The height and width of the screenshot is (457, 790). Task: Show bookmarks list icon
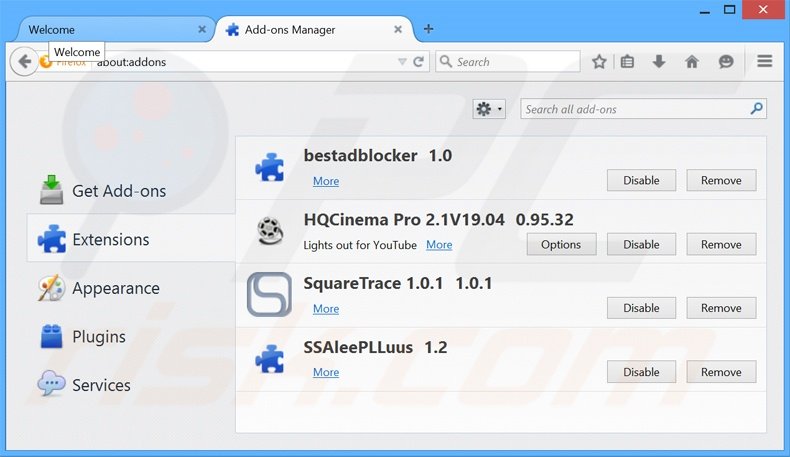point(627,61)
